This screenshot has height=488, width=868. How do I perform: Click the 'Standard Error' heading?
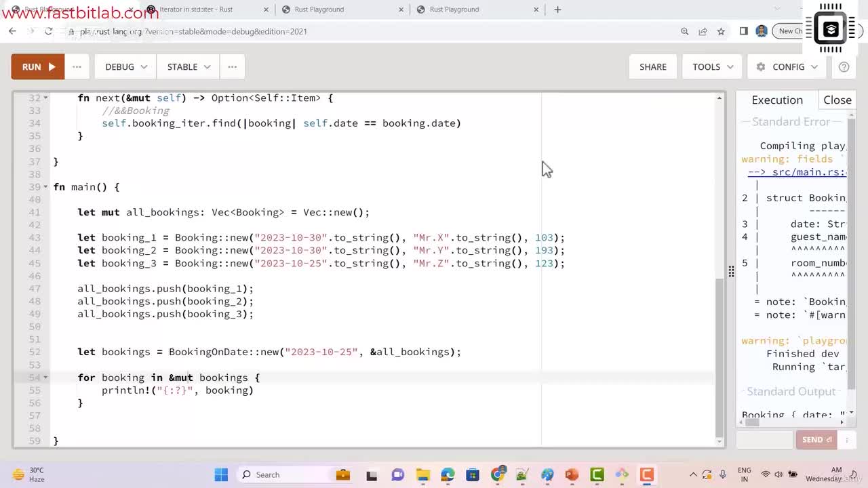point(791,122)
